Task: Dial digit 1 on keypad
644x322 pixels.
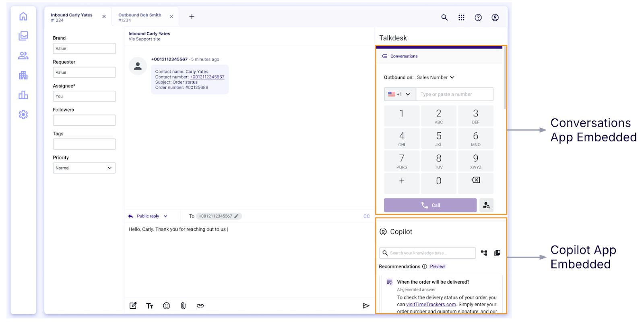Action: tap(402, 116)
